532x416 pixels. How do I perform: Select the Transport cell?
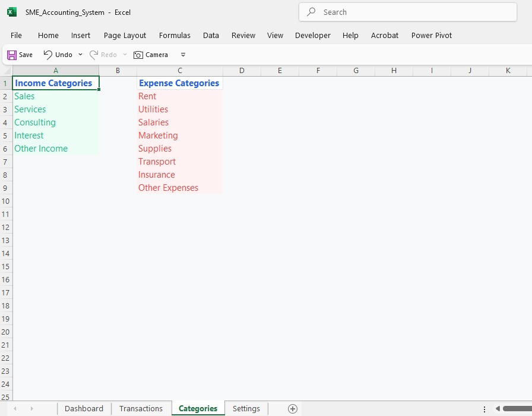pyautogui.click(x=180, y=162)
